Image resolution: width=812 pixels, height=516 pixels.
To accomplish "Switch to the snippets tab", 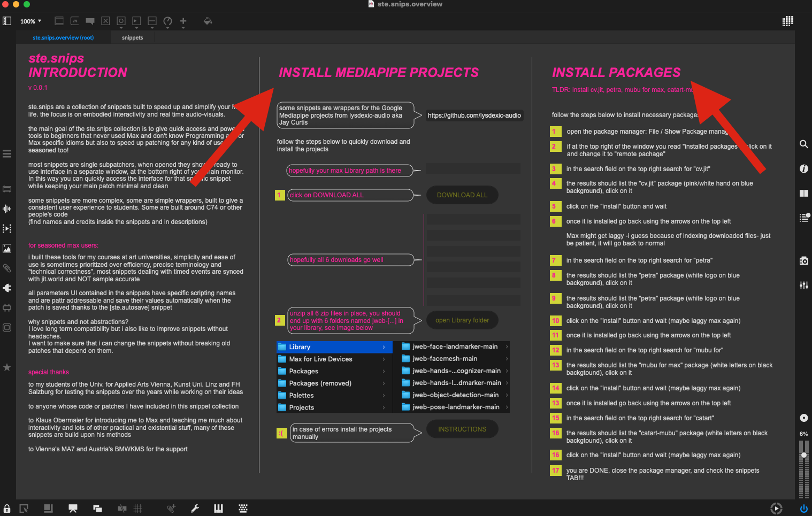I will (132, 37).
